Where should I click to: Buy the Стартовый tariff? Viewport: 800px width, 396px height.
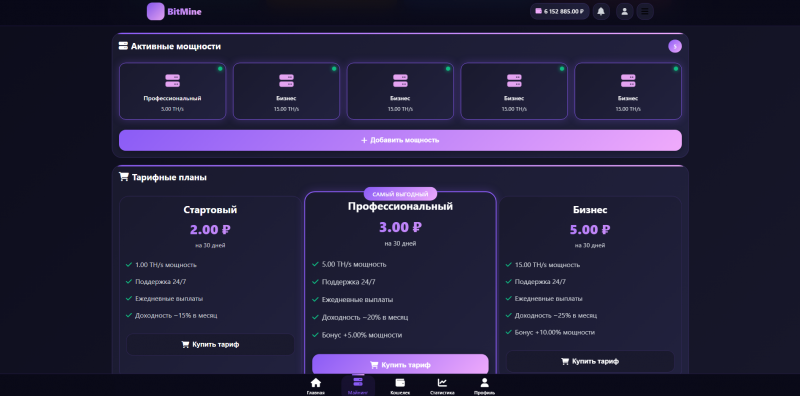tap(210, 344)
